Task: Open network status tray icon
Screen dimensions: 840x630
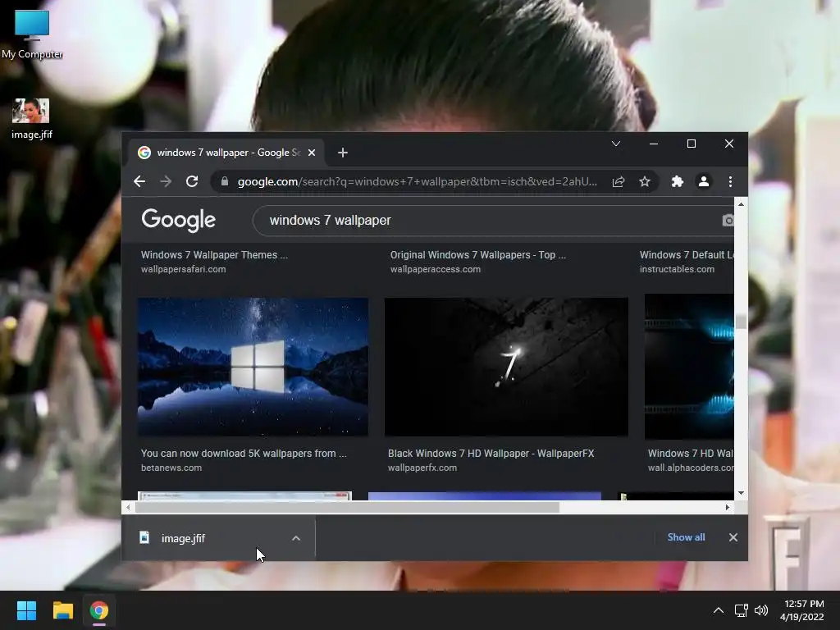Action: coord(741,610)
